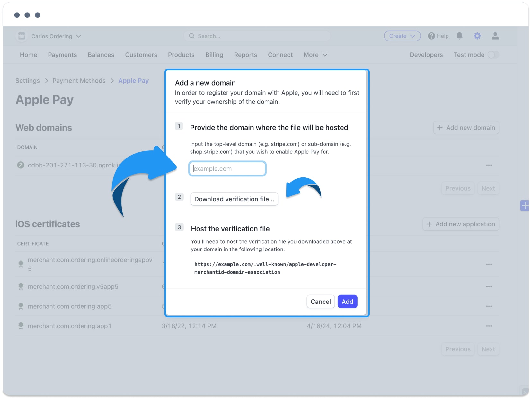
Task: Open the Customers tab
Action: pos(141,55)
